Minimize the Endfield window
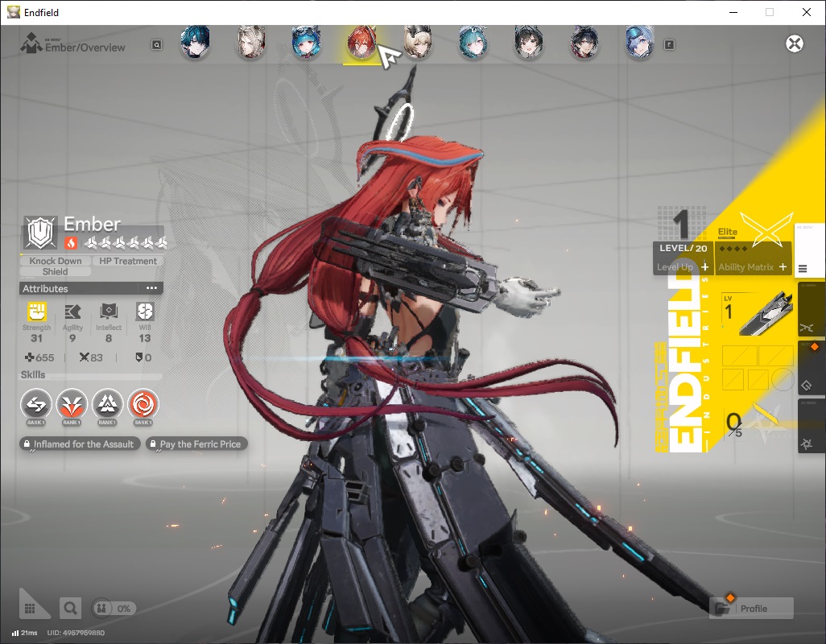826x644 pixels. coord(733,12)
